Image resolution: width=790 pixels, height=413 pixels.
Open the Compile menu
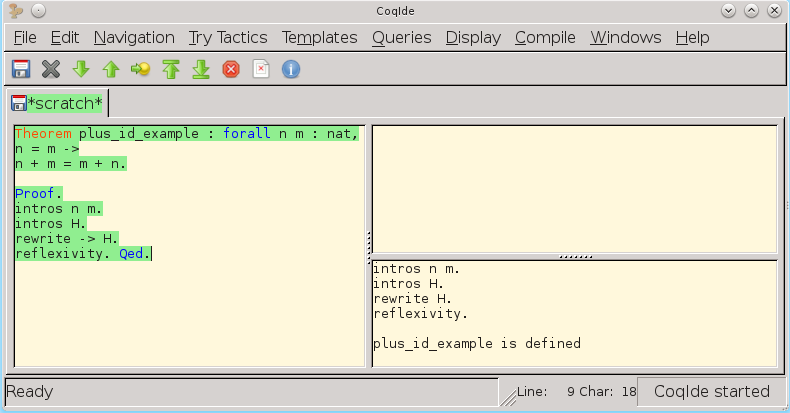coord(545,38)
